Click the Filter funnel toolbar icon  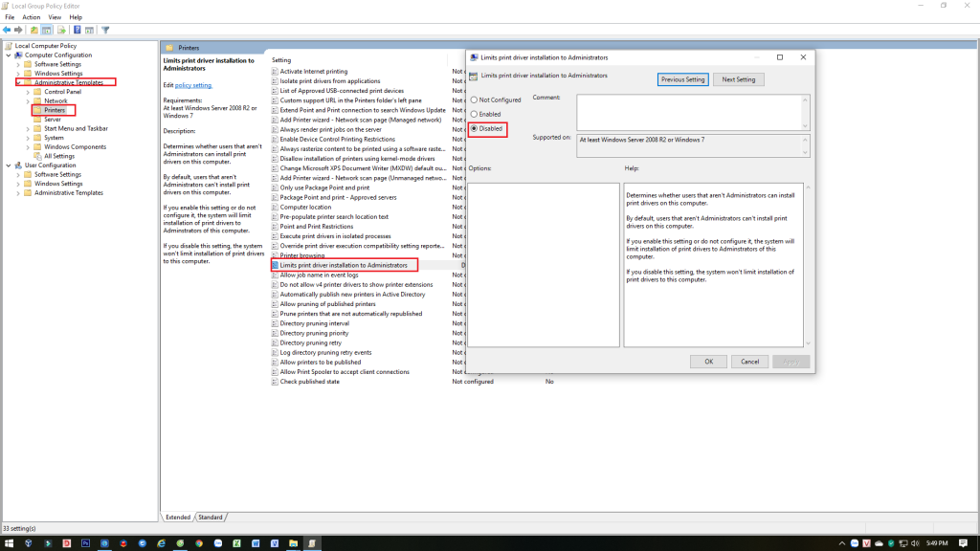[x=105, y=30]
